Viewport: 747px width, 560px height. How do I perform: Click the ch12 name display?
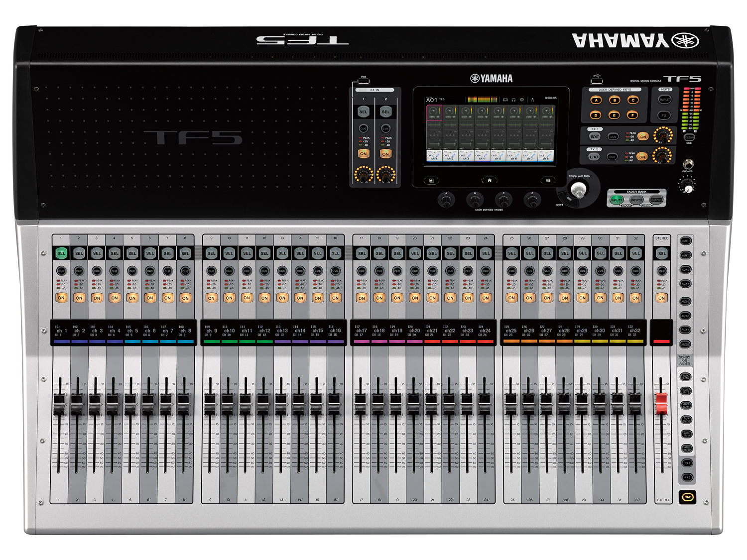(264, 331)
